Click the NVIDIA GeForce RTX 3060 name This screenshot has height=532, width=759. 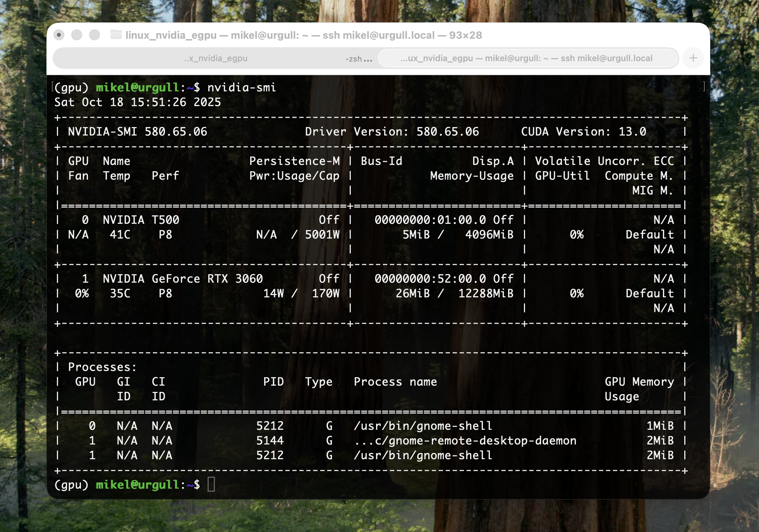[x=182, y=279]
